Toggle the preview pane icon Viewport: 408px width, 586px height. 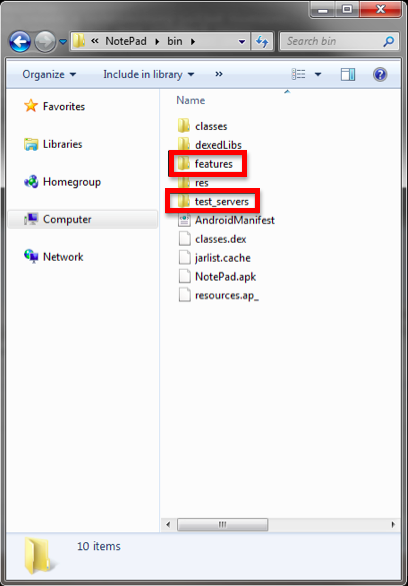coord(348,74)
